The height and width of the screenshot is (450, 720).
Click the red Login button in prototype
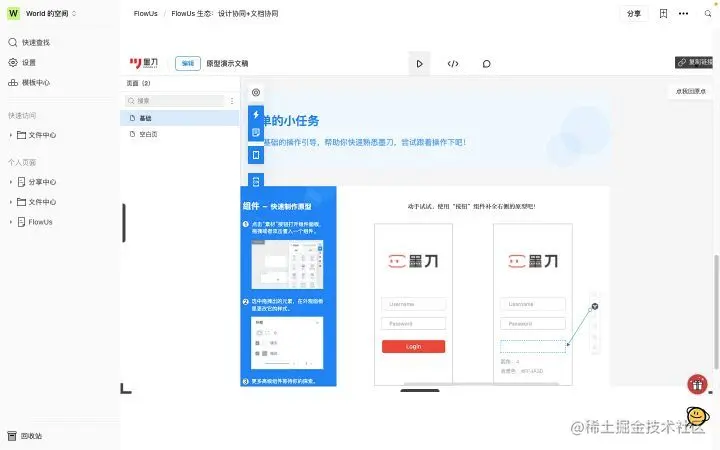413,346
